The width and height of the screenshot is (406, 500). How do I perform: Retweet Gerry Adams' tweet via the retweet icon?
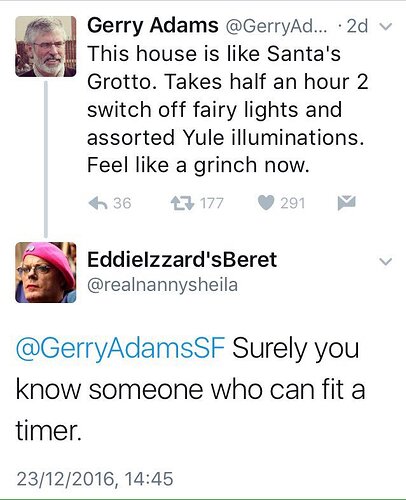click(182, 203)
